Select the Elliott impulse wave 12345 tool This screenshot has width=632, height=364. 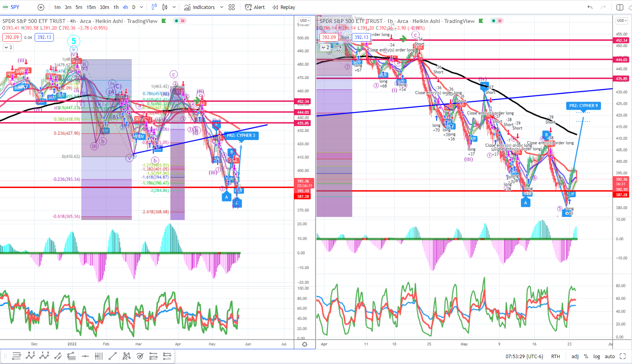coord(44,356)
